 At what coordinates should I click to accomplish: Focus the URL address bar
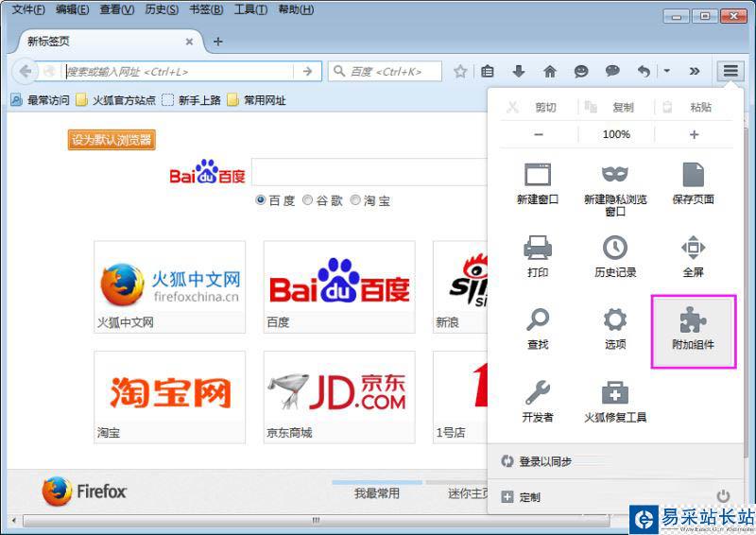click(x=179, y=72)
